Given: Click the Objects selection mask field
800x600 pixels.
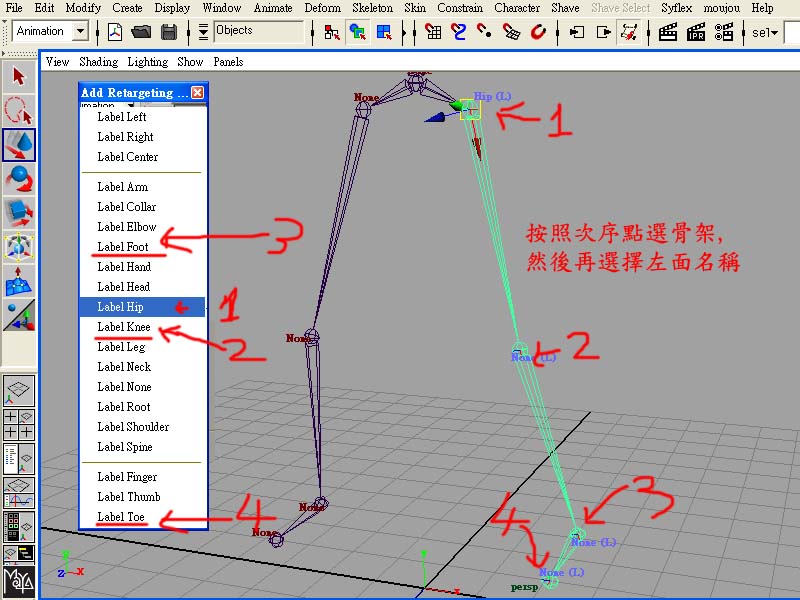Looking at the screenshot, I should coord(259,31).
